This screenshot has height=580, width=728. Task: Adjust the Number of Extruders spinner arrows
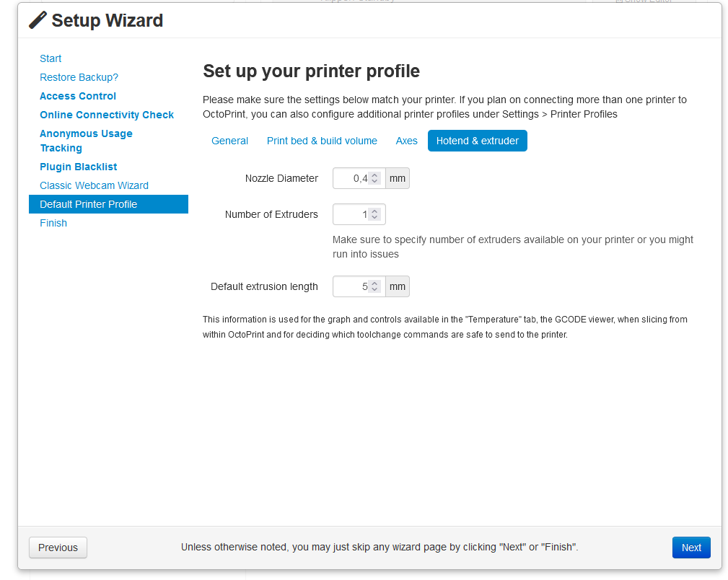point(374,214)
